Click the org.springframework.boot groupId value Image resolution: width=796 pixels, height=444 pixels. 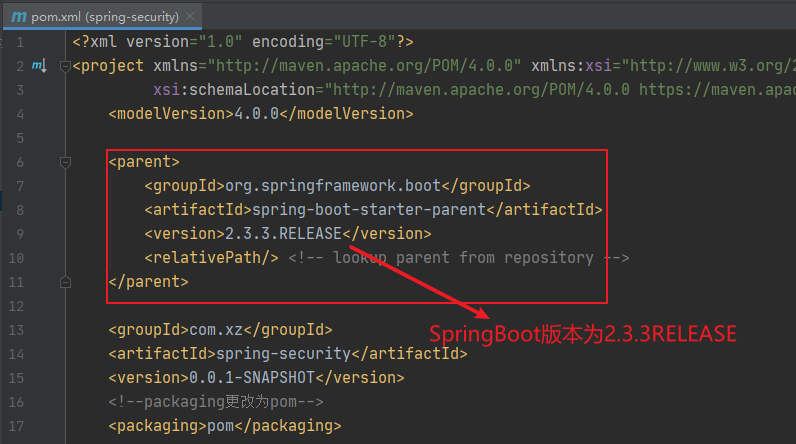tap(333, 186)
